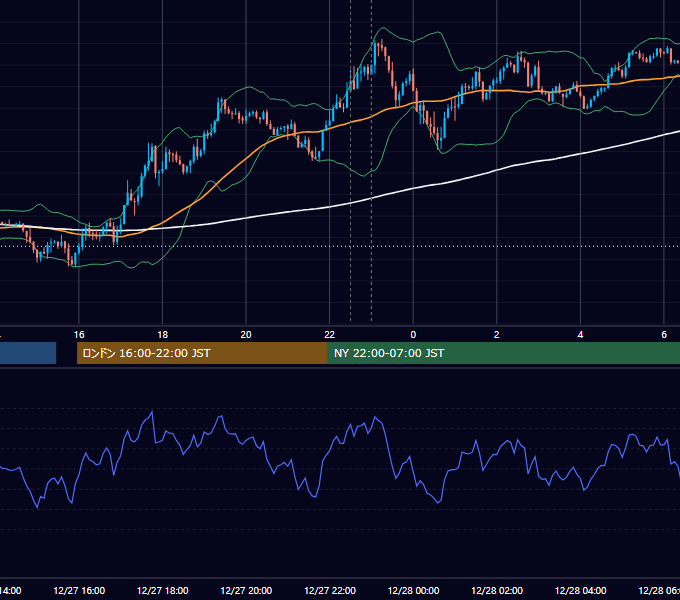680x600 pixels.
Task: Click the hour label 18 on the upper axis
Action: (163, 335)
